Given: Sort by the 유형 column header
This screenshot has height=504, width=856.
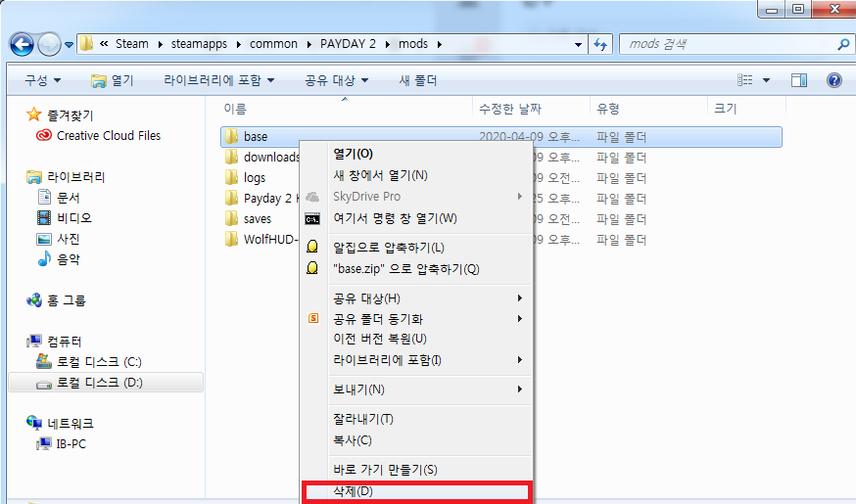Looking at the screenshot, I should (607, 109).
